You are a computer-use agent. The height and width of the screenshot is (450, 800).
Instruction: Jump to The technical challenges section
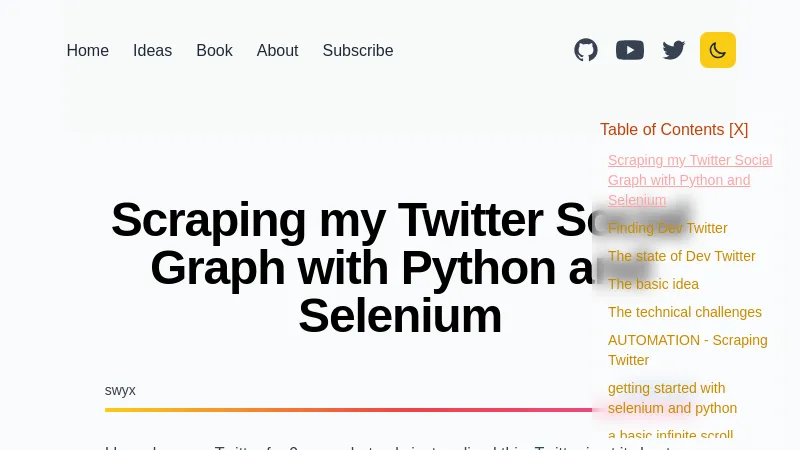pos(685,312)
